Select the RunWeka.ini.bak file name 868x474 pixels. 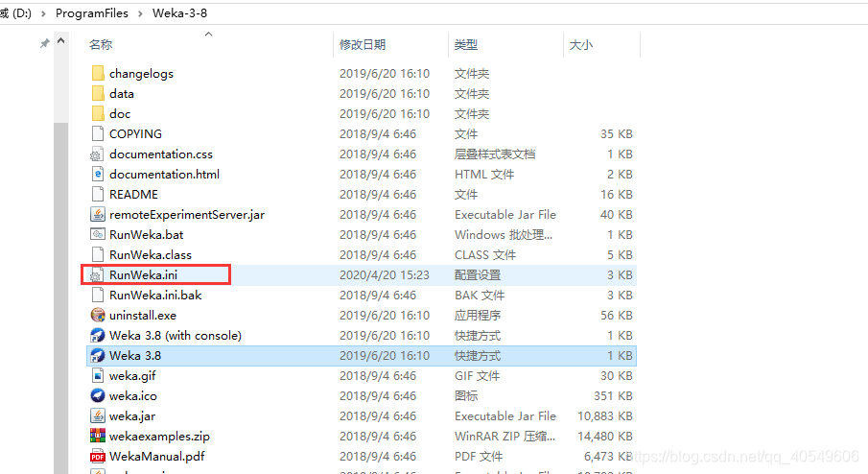pos(155,296)
